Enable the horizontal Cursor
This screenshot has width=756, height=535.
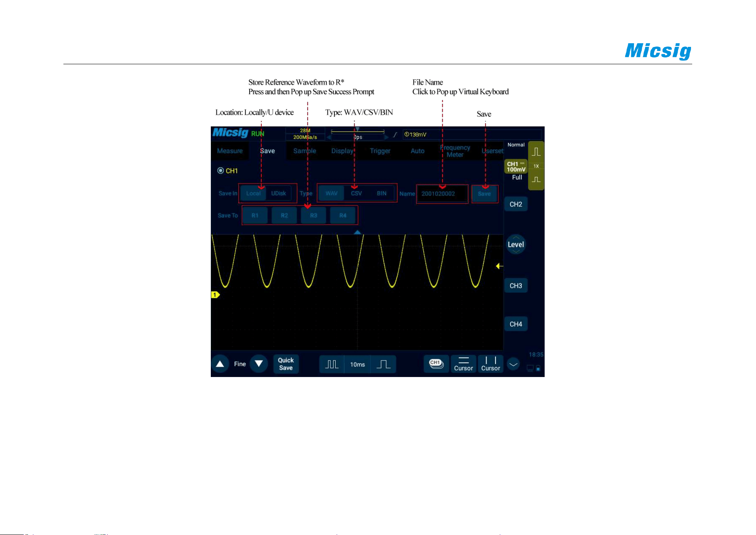click(464, 364)
